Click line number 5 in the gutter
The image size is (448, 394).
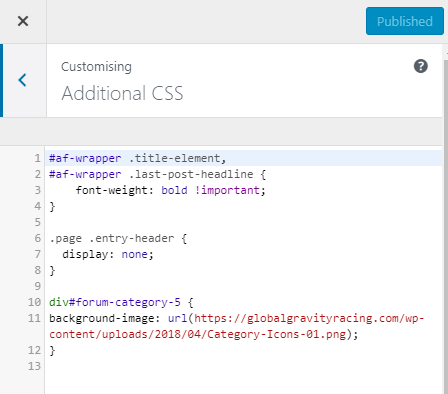coord(38,222)
